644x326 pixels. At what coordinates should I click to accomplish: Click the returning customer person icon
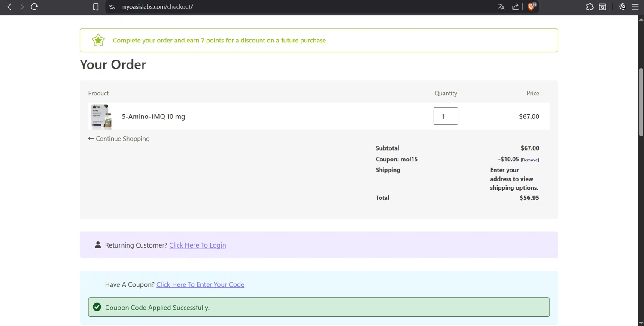tap(98, 245)
